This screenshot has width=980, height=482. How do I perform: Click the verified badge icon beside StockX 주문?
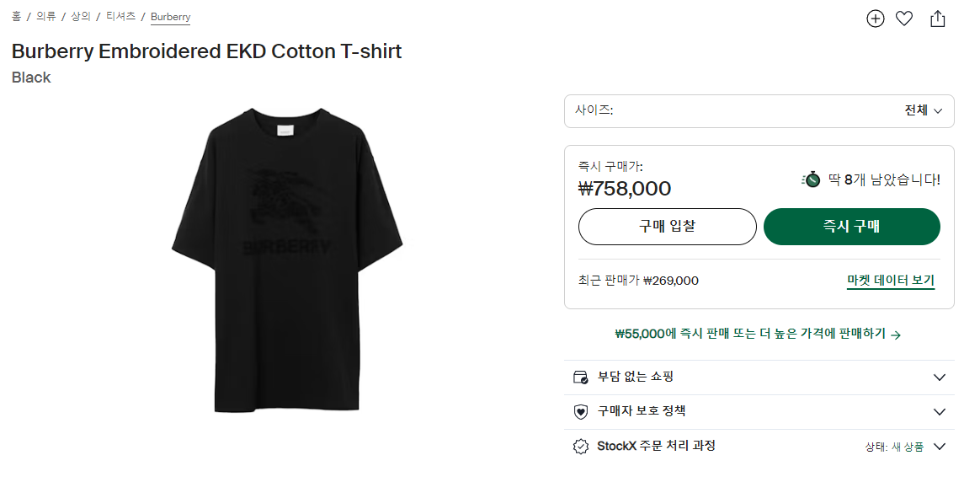point(580,447)
